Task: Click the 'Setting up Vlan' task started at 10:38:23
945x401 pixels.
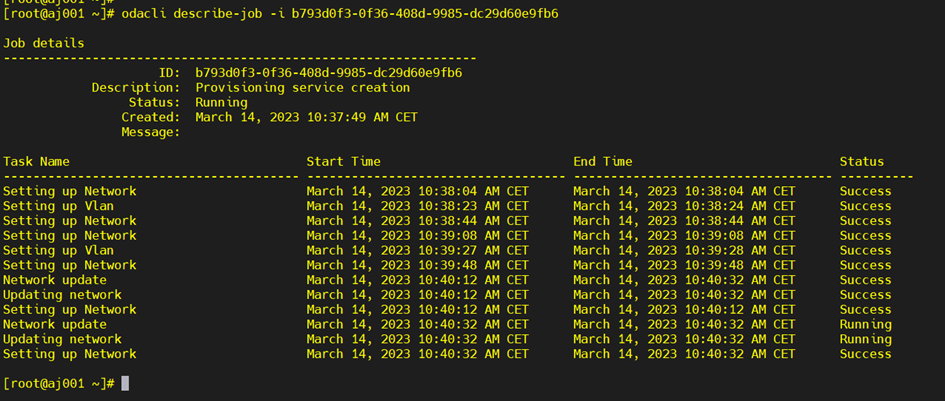Action: point(58,206)
